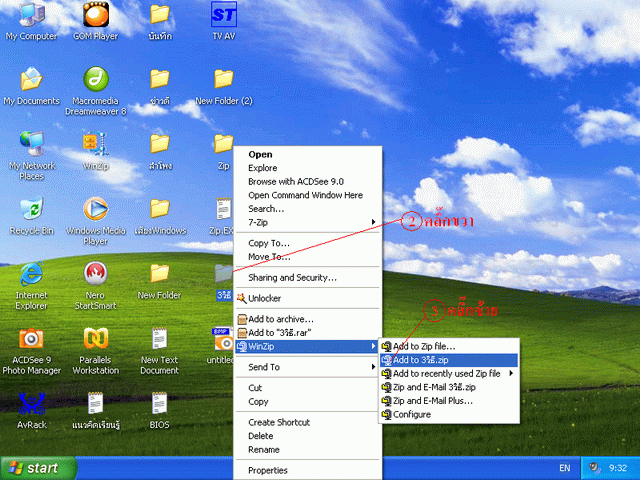
Task: Select the BIOS text file icon
Action: coord(159,410)
